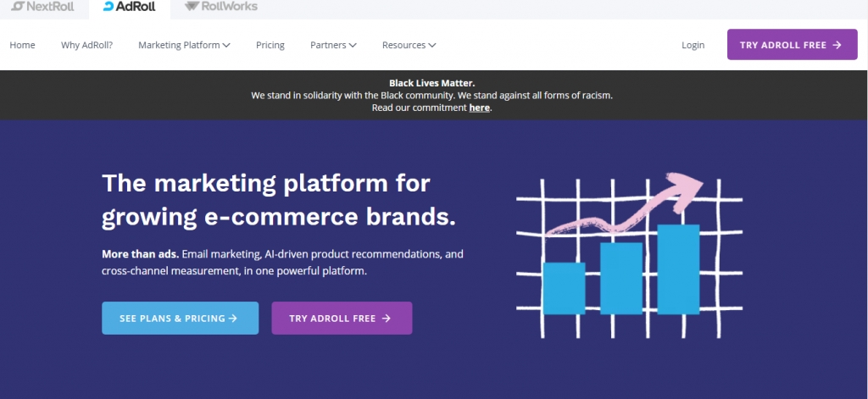This screenshot has height=399, width=868.
Task: Open the Partners dropdown menu
Action: click(333, 45)
